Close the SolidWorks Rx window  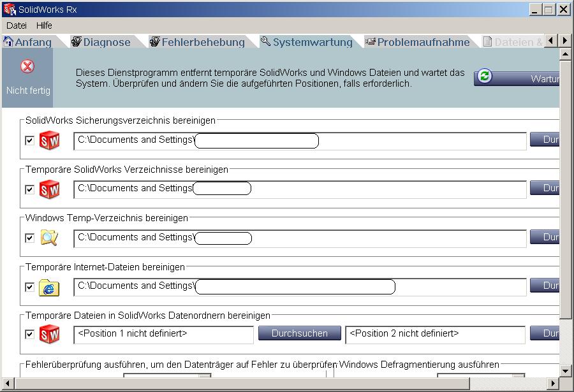563,10
